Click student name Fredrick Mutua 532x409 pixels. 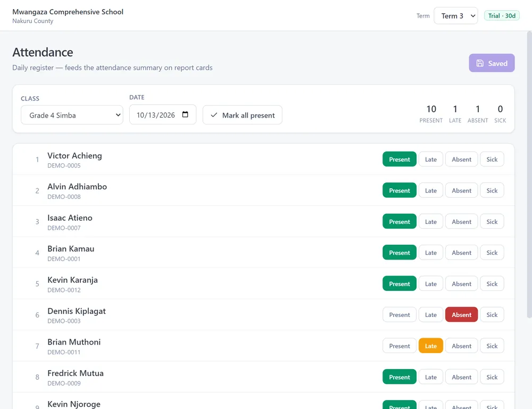[76, 373]
